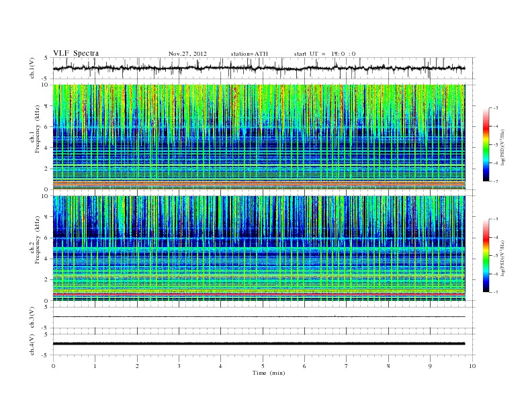The width and height of the screenshot is (532, 411).
Task: Click the Time (min) axis label
Action: pyautogui.click(x=269, y=373)
